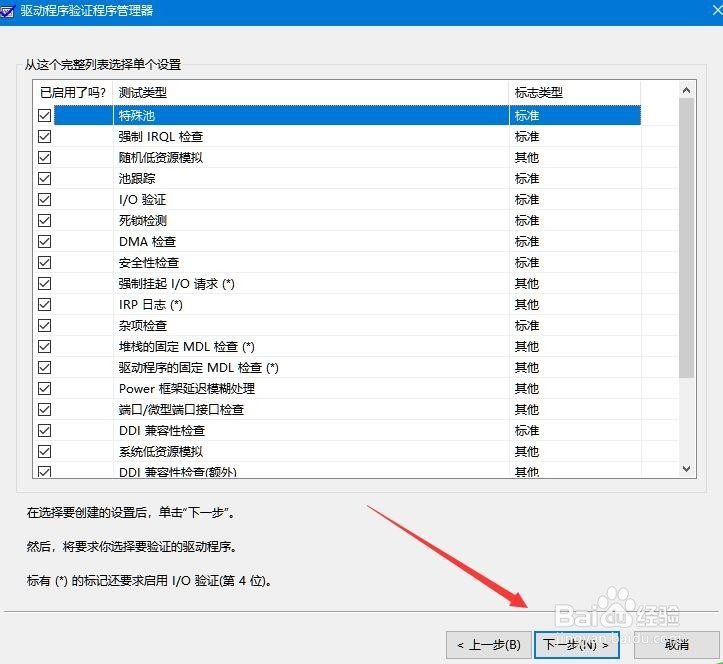Uncheck the Power 框架延迟模糊处理 checkbox
Viewport: 723px width, 664px height.
pyautogui.click(x=44, y=388)
